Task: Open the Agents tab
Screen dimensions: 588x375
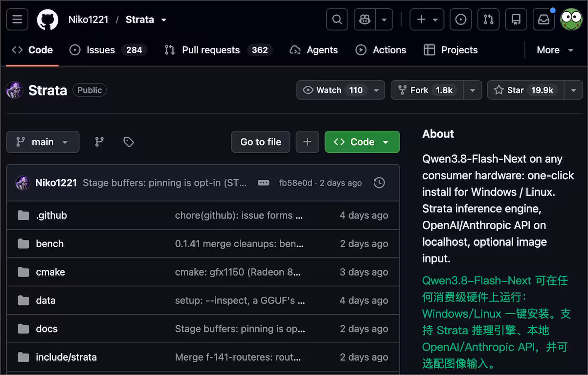Action: [314, 50]
